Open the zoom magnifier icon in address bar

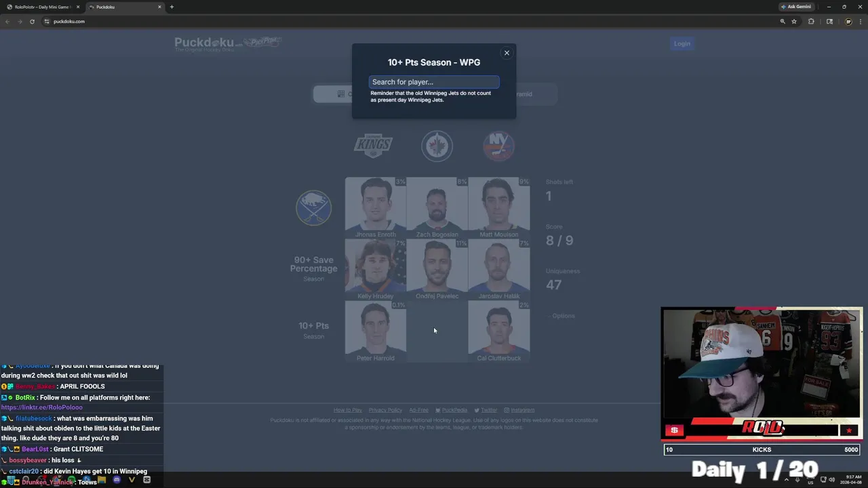pos(783,21)
